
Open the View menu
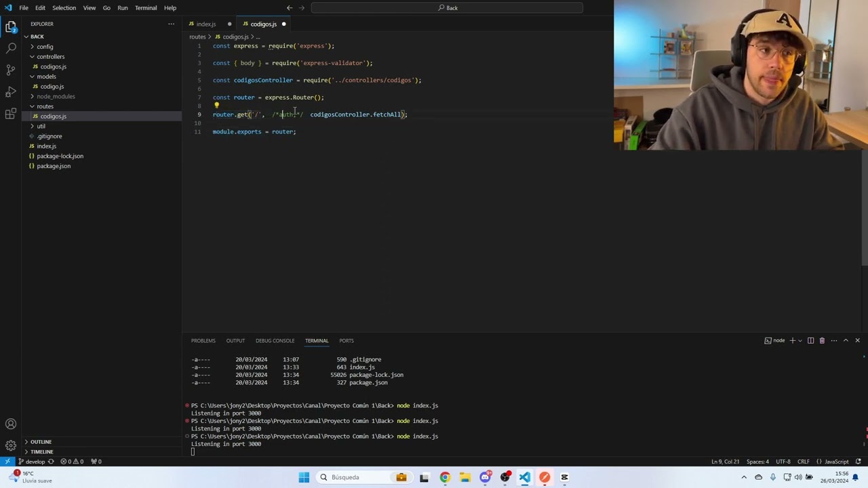click(x=90, y=8)
